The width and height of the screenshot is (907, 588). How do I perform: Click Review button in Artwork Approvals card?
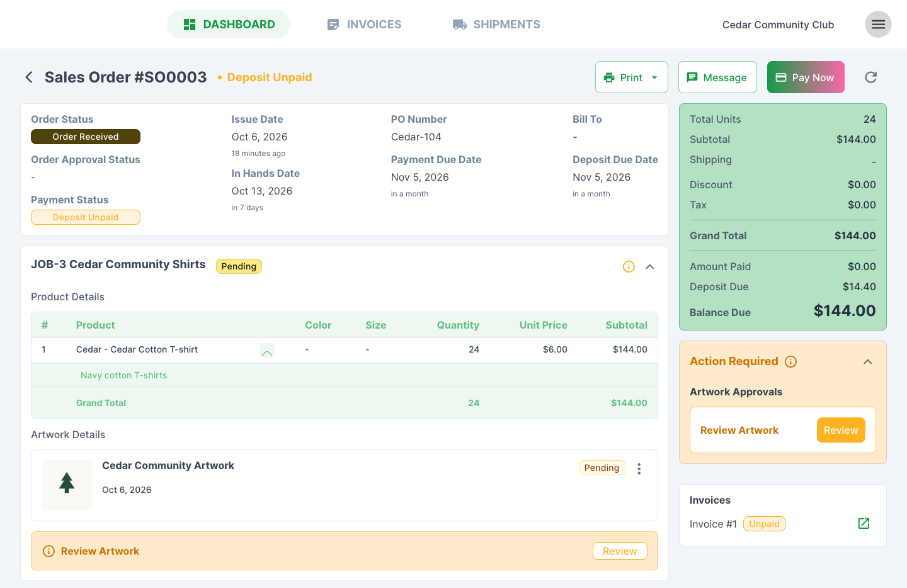point(841,431)
